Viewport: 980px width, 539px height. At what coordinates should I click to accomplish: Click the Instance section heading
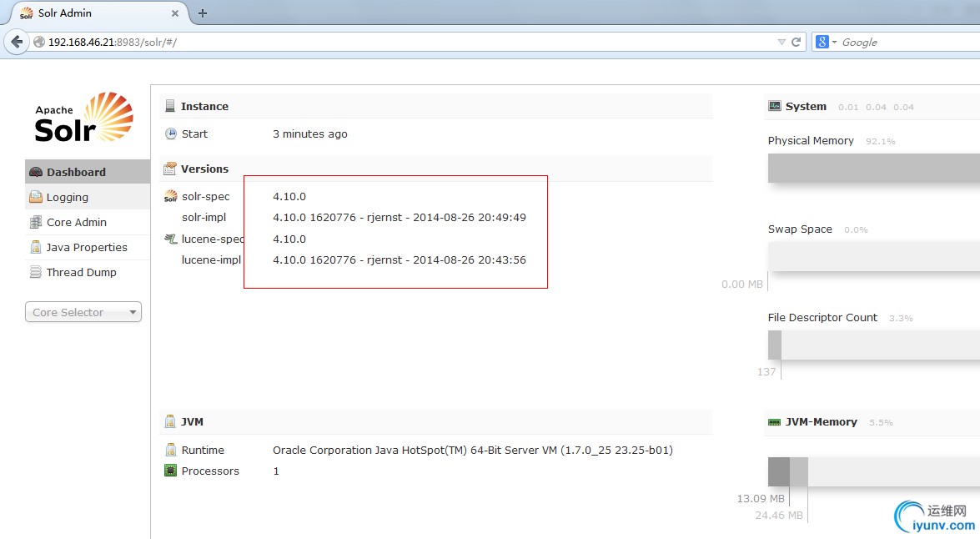pos(204,106)
